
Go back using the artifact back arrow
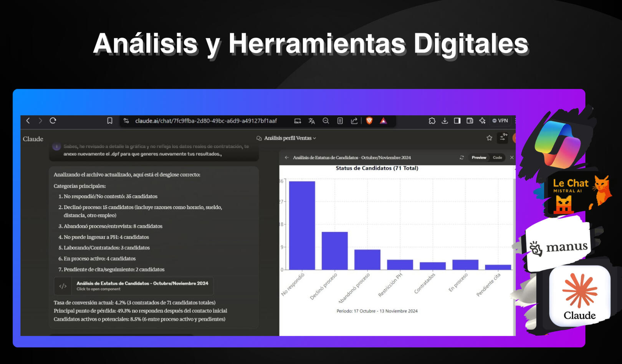pyautogui.click(x=286, y=157)
